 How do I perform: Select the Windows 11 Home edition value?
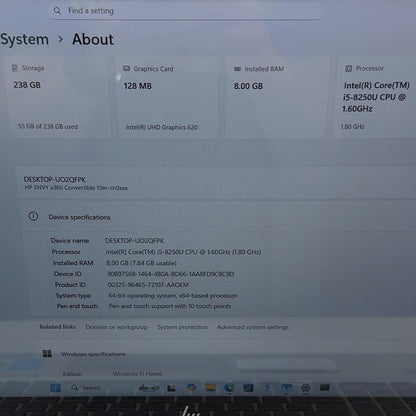pyautogui.click(x=137, y=374)
